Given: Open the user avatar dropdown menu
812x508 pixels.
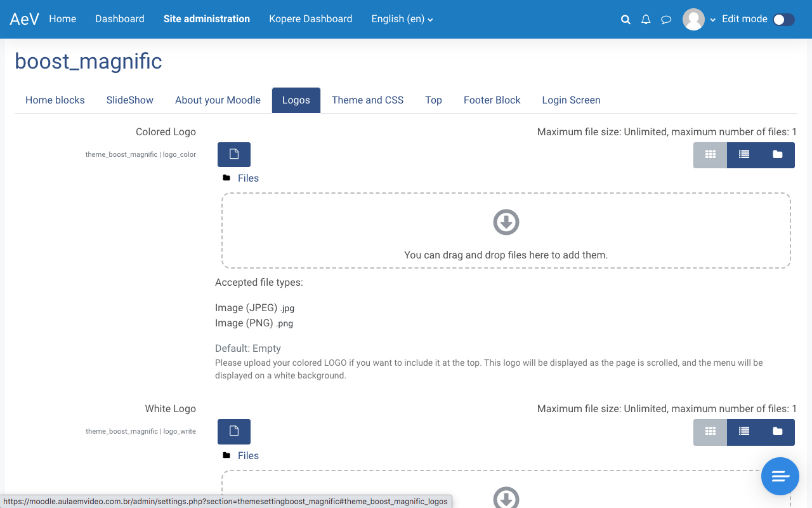Looking at the screenshot, I should 698,20.
